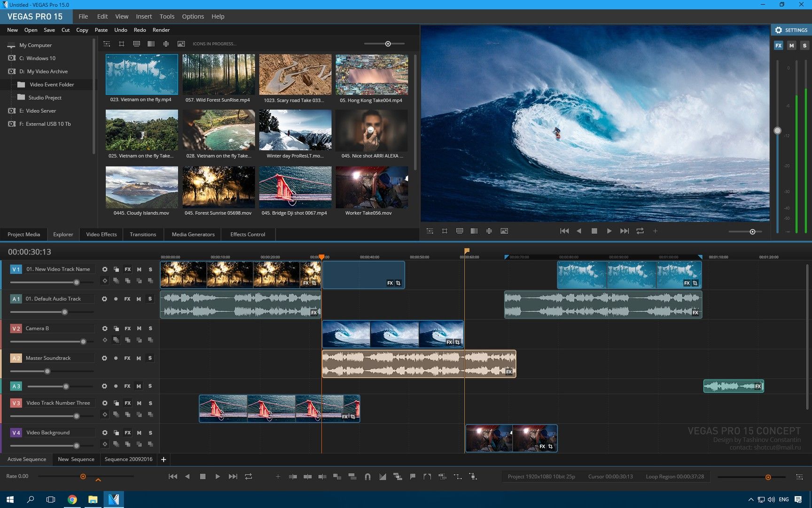Select the 057. Wild Forest SunRise.mp4 thumbnail
This screenshot has width=812, height=508.
[x=219, y=75]
